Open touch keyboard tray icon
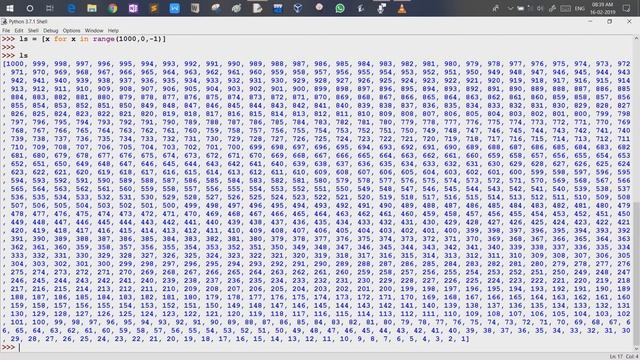Image resolution: width=640 pixels, height=360 pixels. [x=565, y=8]
